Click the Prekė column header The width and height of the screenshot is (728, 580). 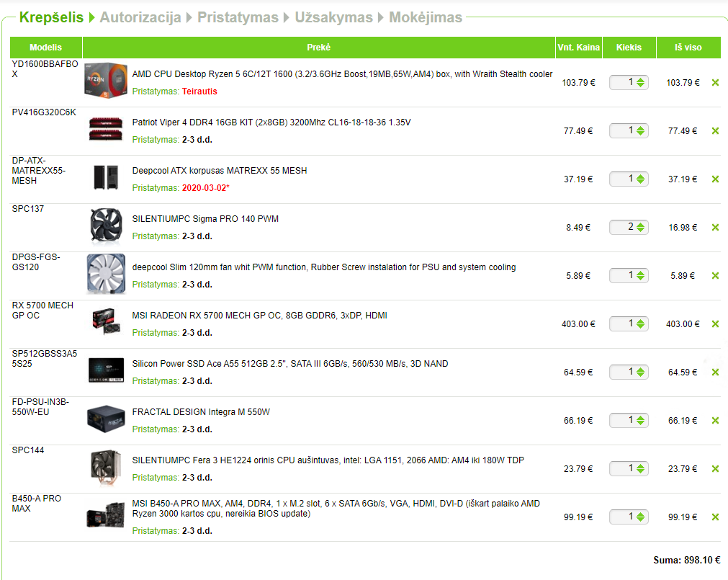point(318,48)
